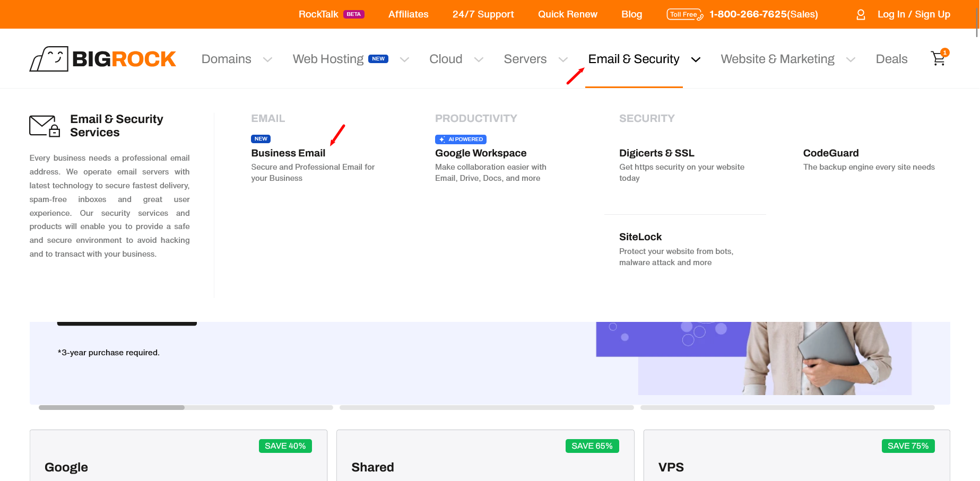Click "Protect your website from bots" description
980x481 pixels.
676,257
